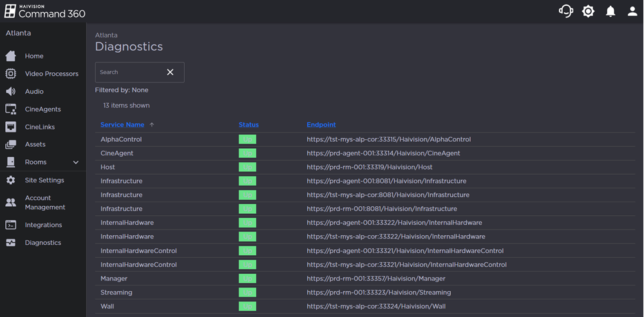Click the tst-mys-alp-cor:33321 InternalHardwareControl endpoint

click(x=407, y=265)
